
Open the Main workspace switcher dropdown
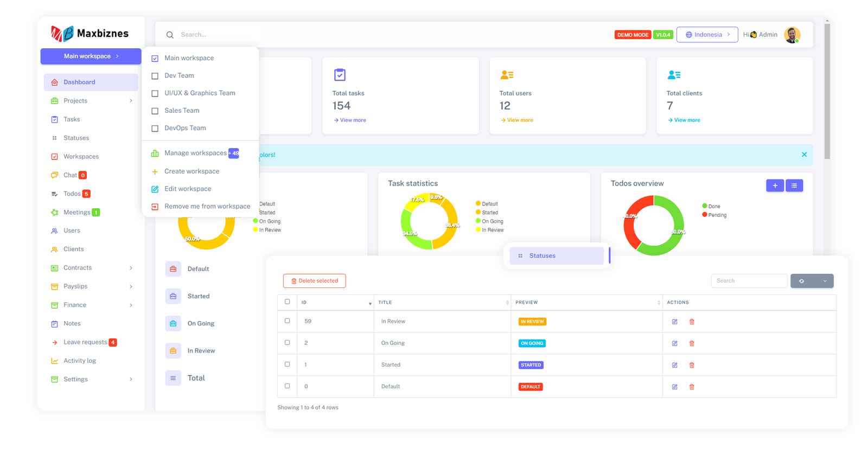pyautogui.click(x=91, y=56)
